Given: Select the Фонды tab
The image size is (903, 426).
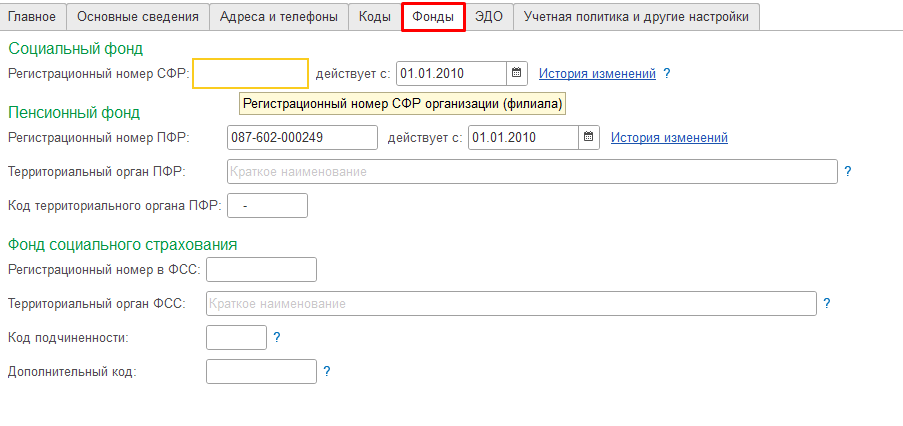Looking at the screenshot, I should [433, 17].
